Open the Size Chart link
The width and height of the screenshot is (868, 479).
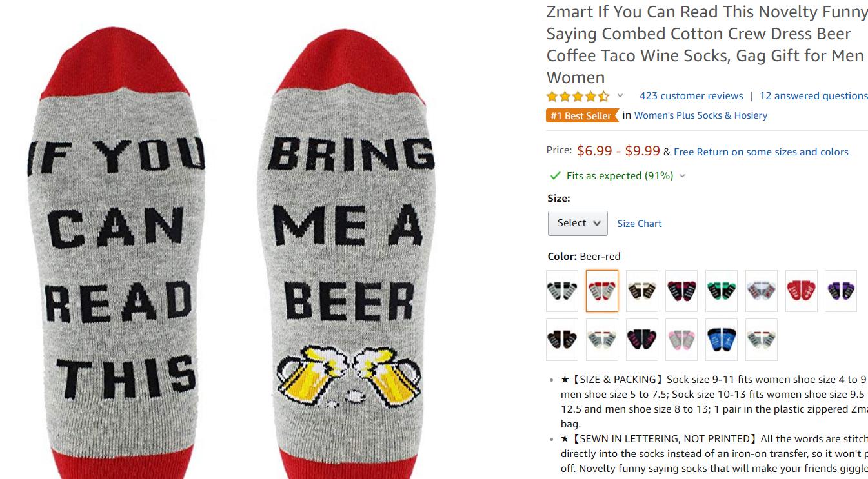click(x=639, y=224)
